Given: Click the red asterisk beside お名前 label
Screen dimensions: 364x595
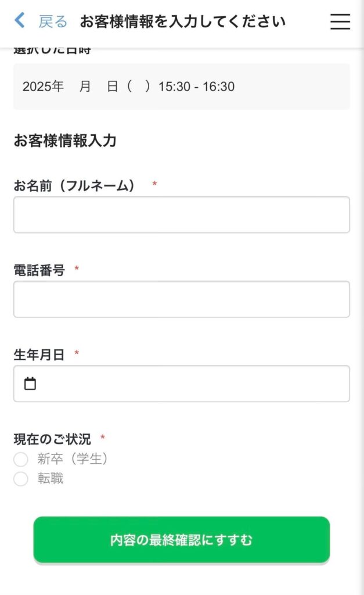Looking at the screenshot, I should 154,184.
